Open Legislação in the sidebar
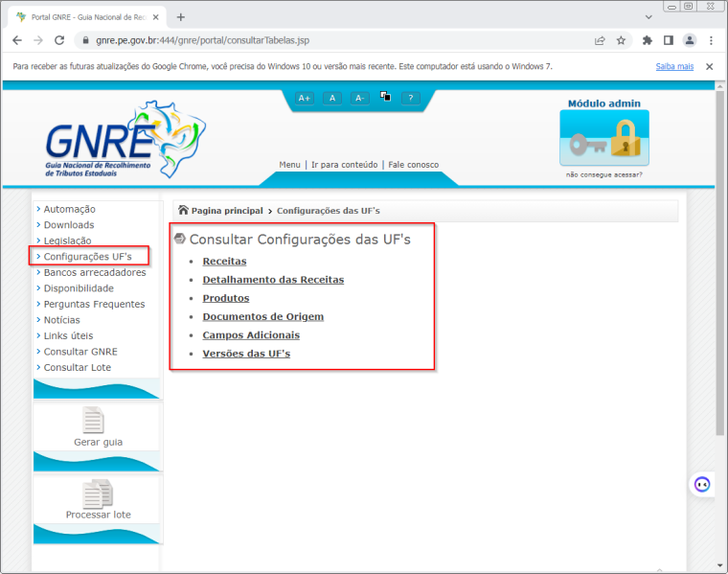728x574 pixels. [x=67, y=241]
